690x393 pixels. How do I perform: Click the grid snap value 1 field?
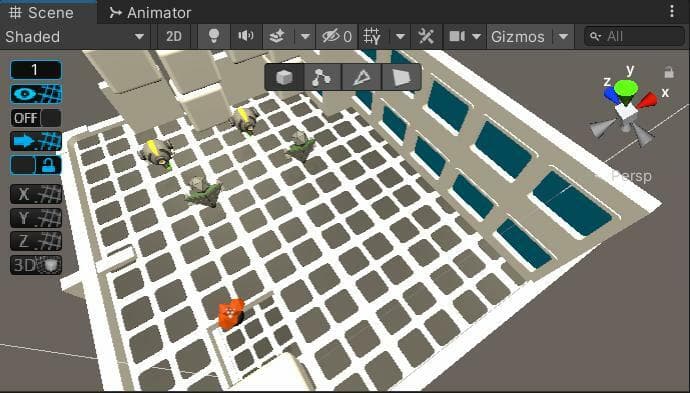36,70
